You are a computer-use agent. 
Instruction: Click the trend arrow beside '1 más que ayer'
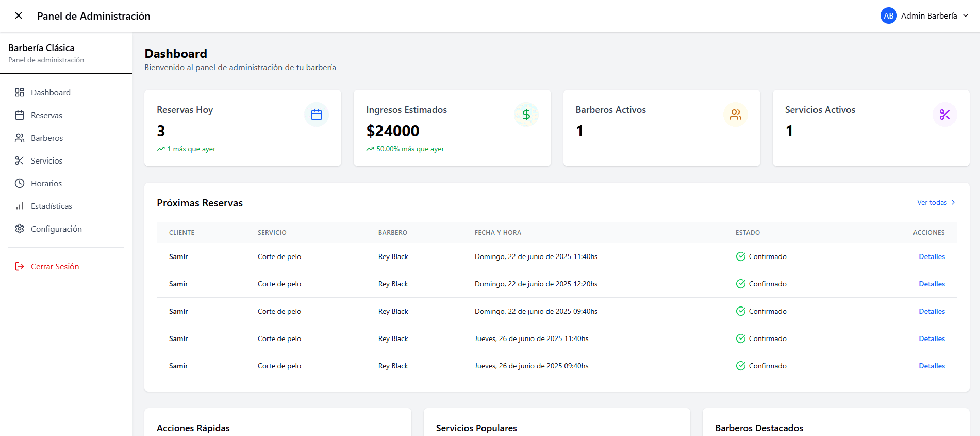tap(161, 149)
